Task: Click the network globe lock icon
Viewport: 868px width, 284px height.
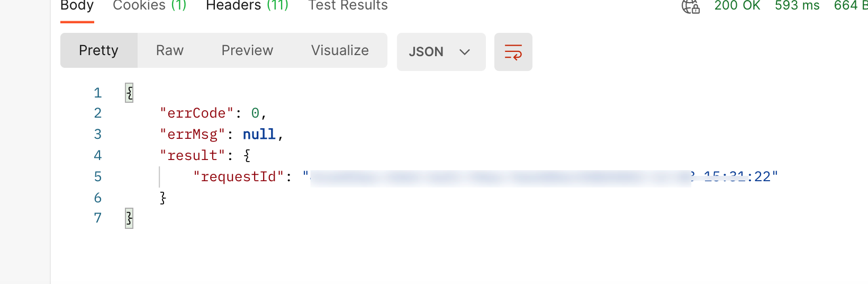Action: [x=690, y=6]
